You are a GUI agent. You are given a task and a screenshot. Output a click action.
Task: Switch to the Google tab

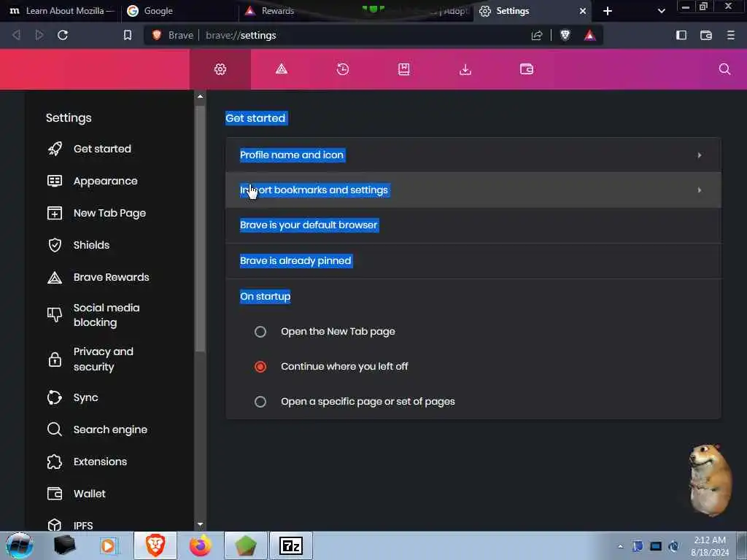pos(179,11)
